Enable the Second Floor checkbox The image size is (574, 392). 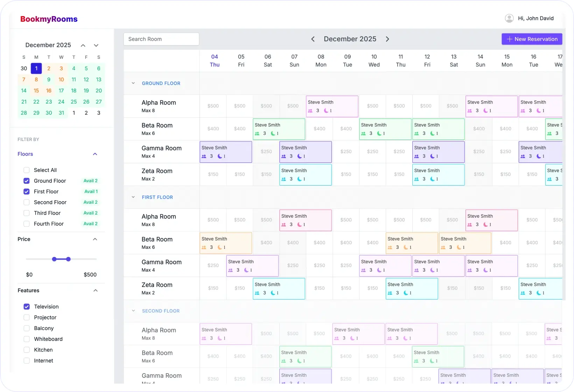(x=27, y=202)
